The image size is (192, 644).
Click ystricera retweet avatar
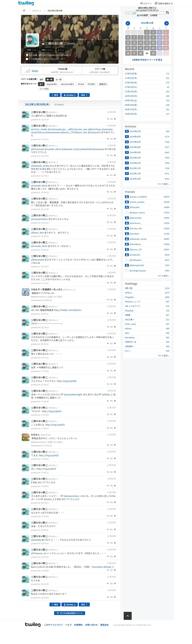pyautogui.click(x=25, y=437)
